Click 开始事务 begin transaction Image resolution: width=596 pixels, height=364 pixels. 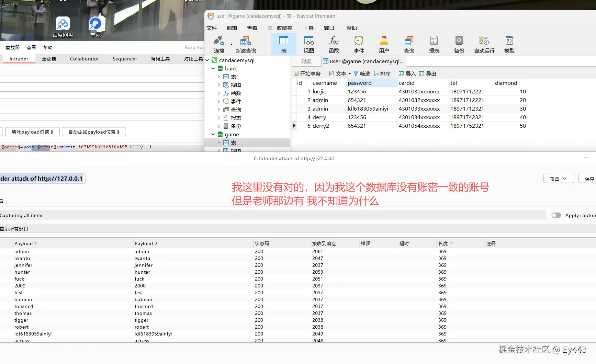[x=307, y=73]
